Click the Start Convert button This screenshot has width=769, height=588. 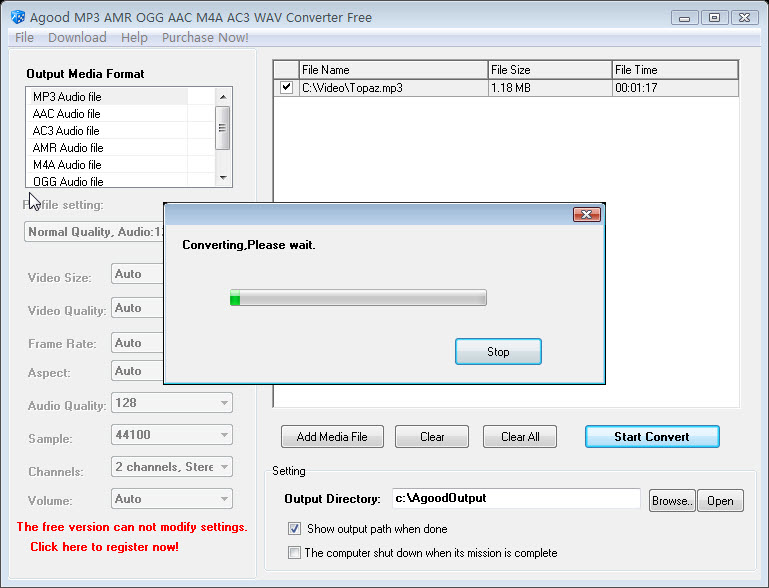click(x=652, y=436)
